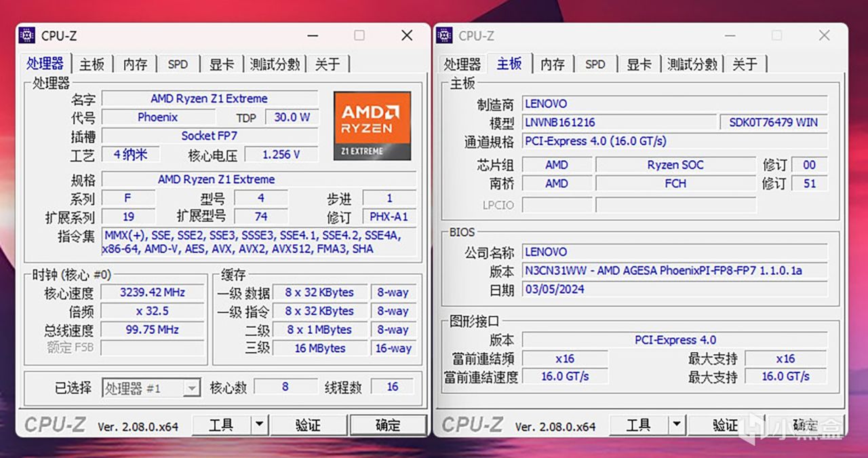Image resolution: width=868 pixels, height=458 pixels.
Task: Open the 測試分數 tab in the left window
Action: 275,64
